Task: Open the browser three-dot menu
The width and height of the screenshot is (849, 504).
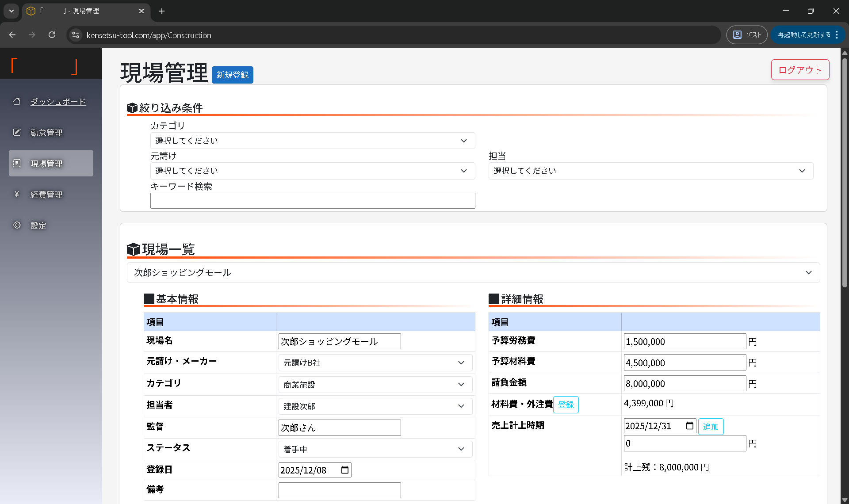Action: pos(837,34)
